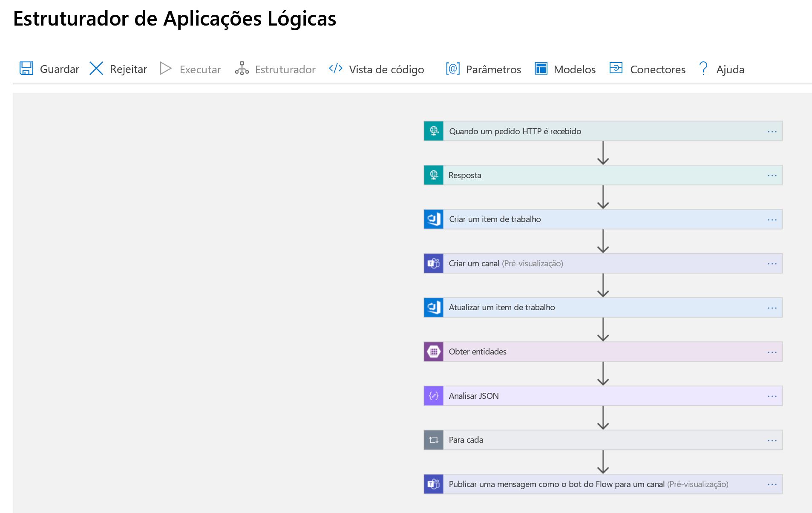Expand the Obter entidades action

pyautogui.click(x=603, y=352)
